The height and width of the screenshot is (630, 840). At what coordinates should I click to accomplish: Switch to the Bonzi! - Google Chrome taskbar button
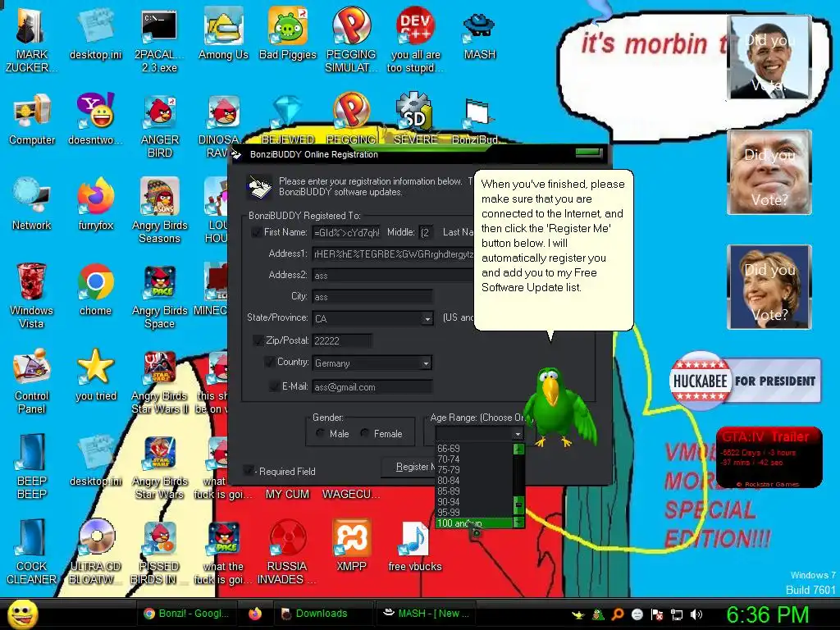coord(186,614)
